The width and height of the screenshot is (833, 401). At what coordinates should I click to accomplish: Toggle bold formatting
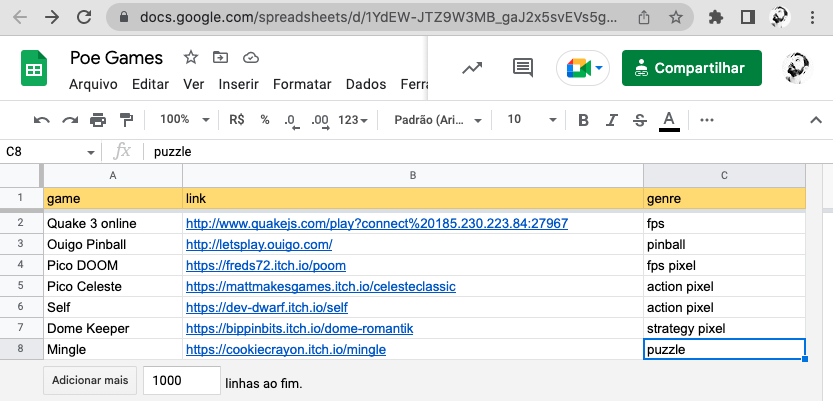pyautogui.click(x=583, y=121)
